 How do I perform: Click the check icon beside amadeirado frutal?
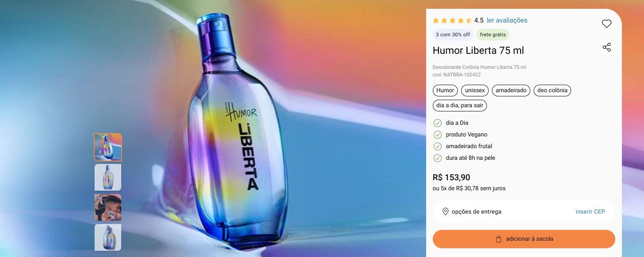point(437,146)
